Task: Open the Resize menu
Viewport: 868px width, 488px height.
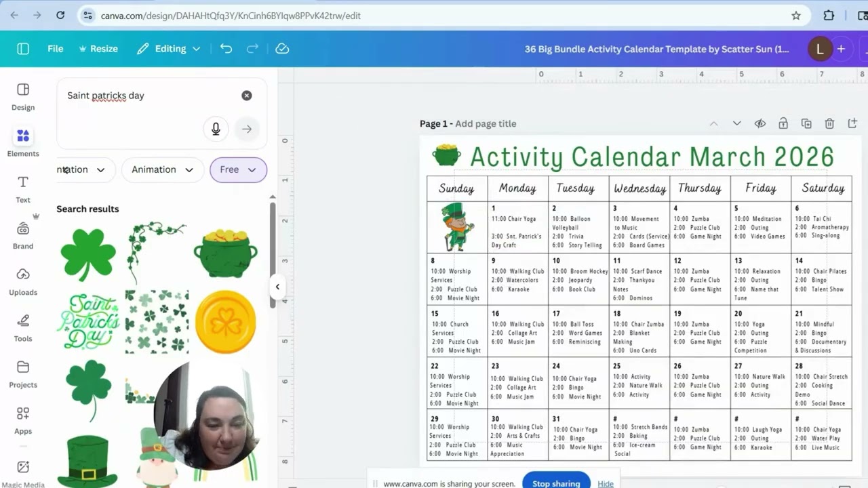Action: 98,49
